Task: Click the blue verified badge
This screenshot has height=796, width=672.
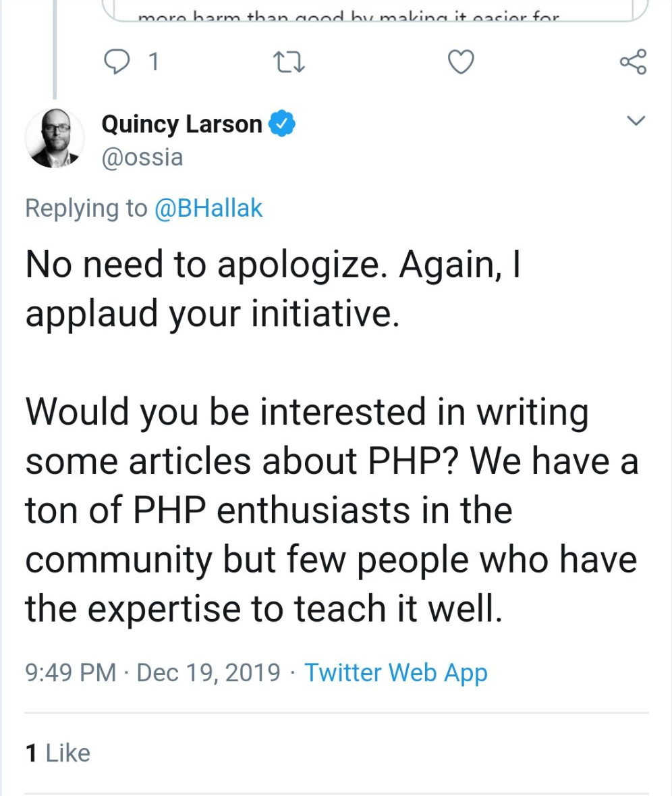Action: 281,125
